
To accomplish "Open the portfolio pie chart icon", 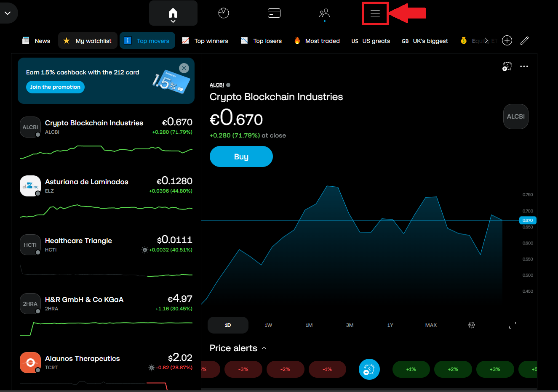I will [x=224, y=13].
